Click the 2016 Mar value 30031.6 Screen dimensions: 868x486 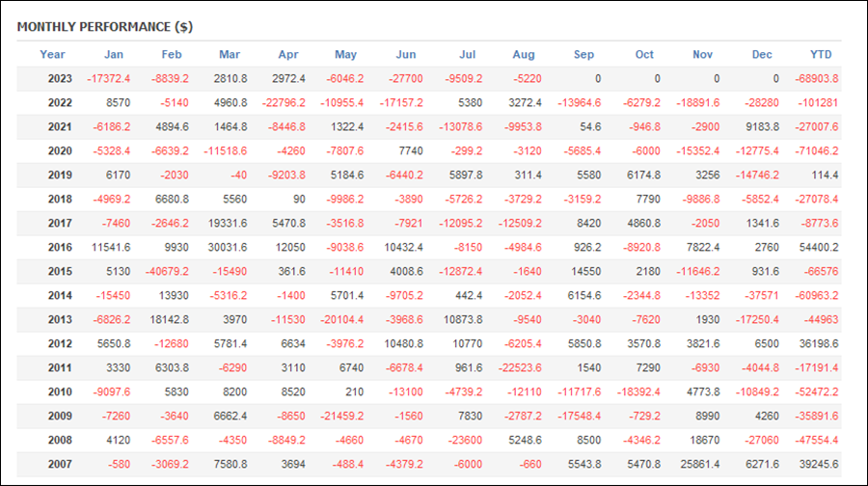pos(228,248)
